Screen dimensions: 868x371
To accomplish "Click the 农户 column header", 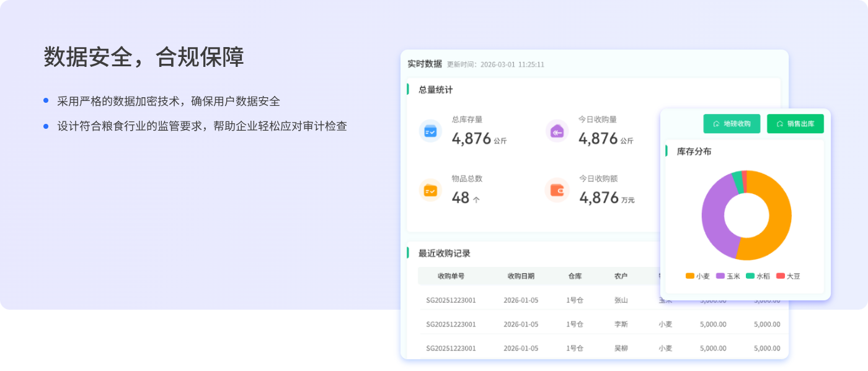I will 621,276.
